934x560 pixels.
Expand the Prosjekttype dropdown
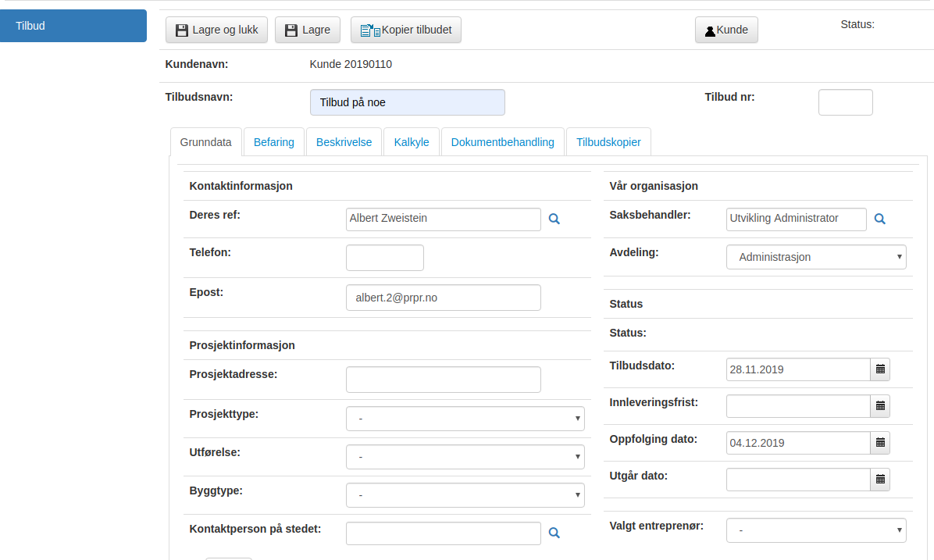pos(465,418)
